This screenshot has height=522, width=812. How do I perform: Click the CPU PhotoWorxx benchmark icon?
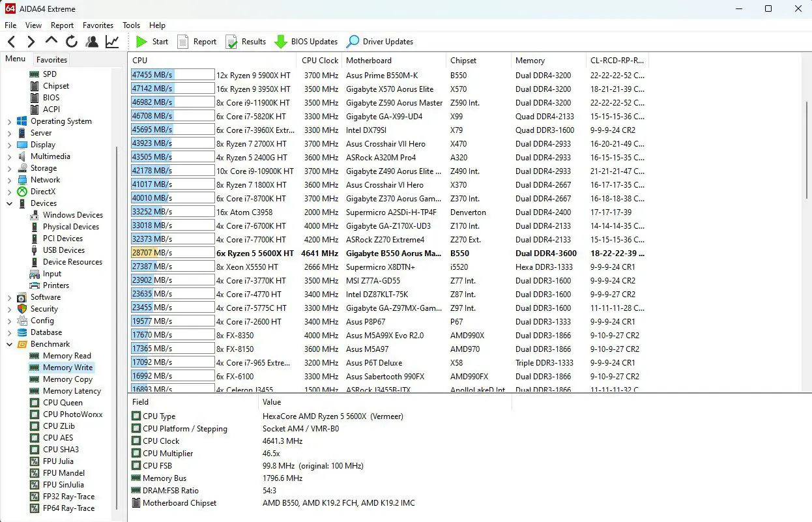click(35, 414)
